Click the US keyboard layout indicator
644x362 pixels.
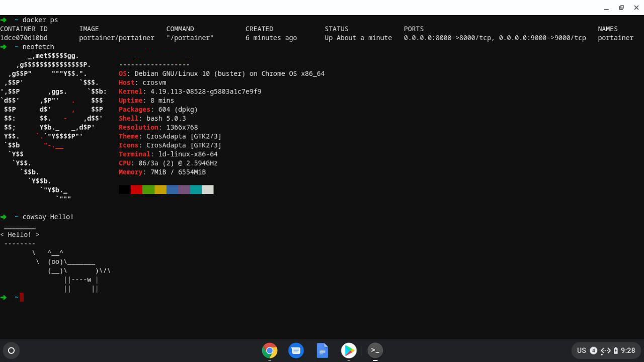point(581,350)
